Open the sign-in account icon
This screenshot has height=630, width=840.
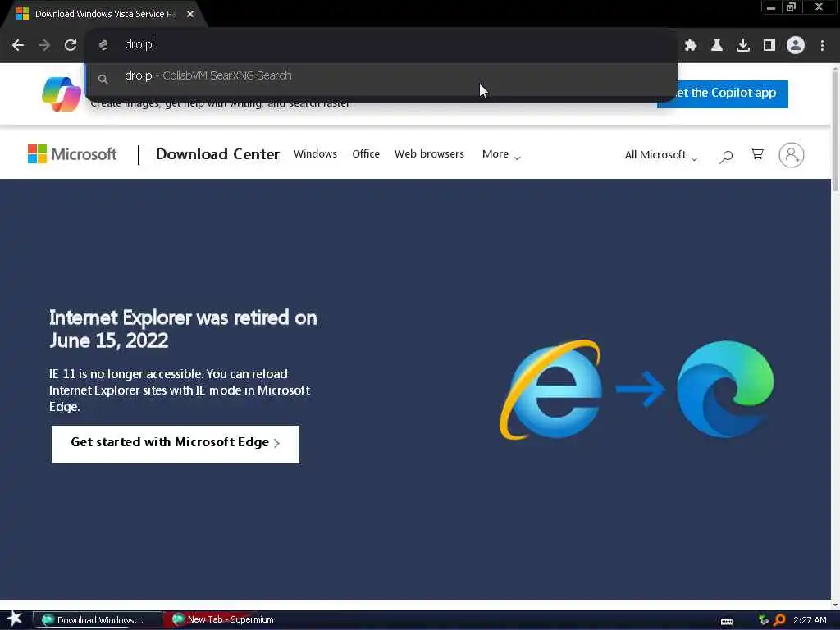point(792,155)
